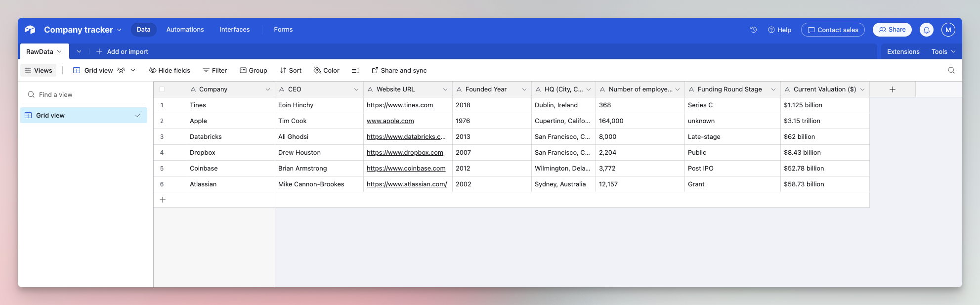Select the $8.43 billion valuation cell
The width and height of the screenshot is (980, 305).
pyautogui.click(x=825, y=153)
